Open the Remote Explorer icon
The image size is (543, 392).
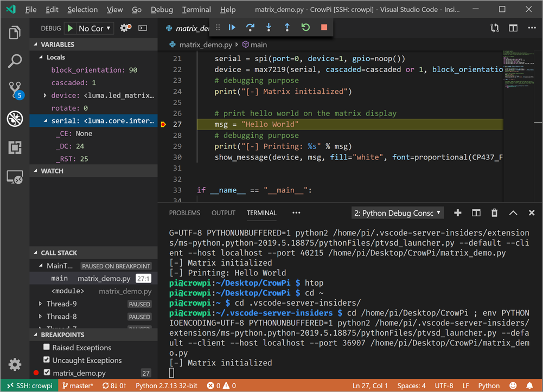[15, 177]
